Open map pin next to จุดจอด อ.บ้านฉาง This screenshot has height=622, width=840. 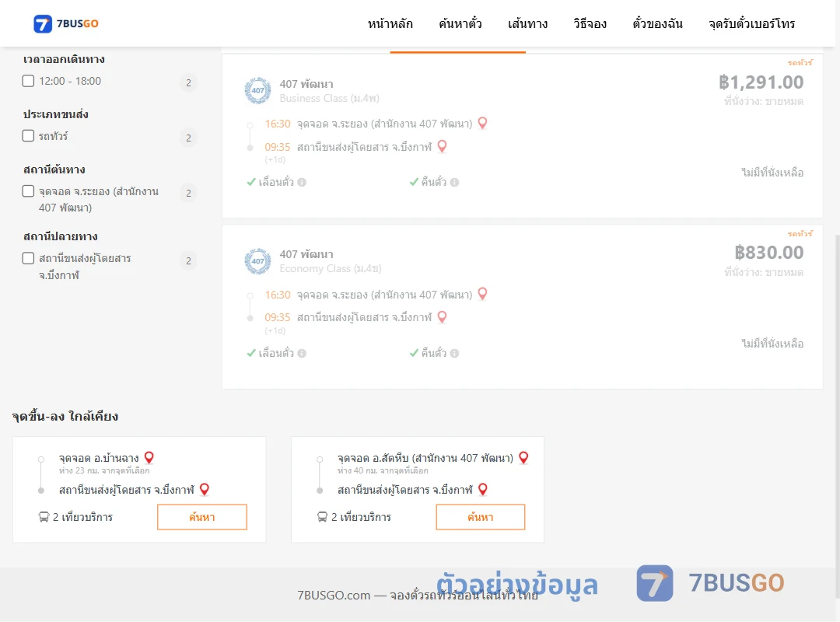(149, 457)
